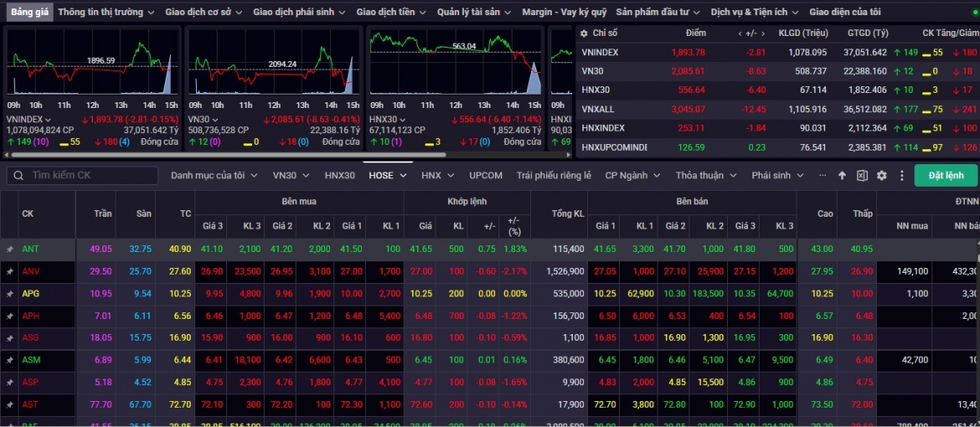Select the Bảng giá tab
Image resolution: width=980 pixels, height=427 pixels.
click(x=30, y=12)
